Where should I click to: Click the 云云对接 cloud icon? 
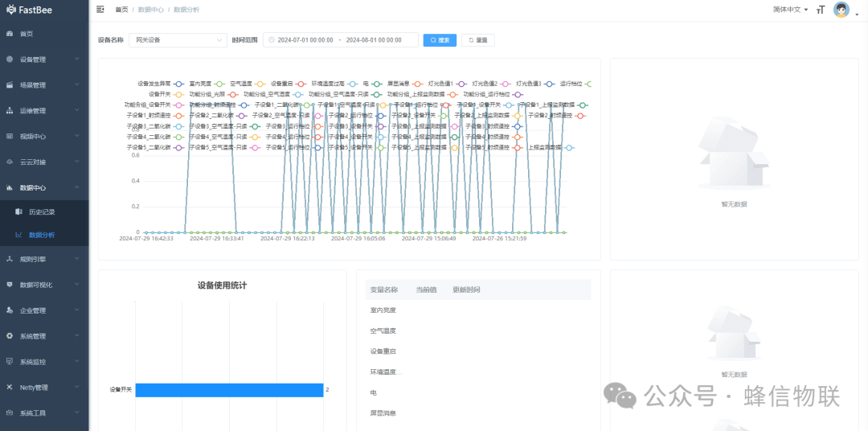click(x=10, y=162)
